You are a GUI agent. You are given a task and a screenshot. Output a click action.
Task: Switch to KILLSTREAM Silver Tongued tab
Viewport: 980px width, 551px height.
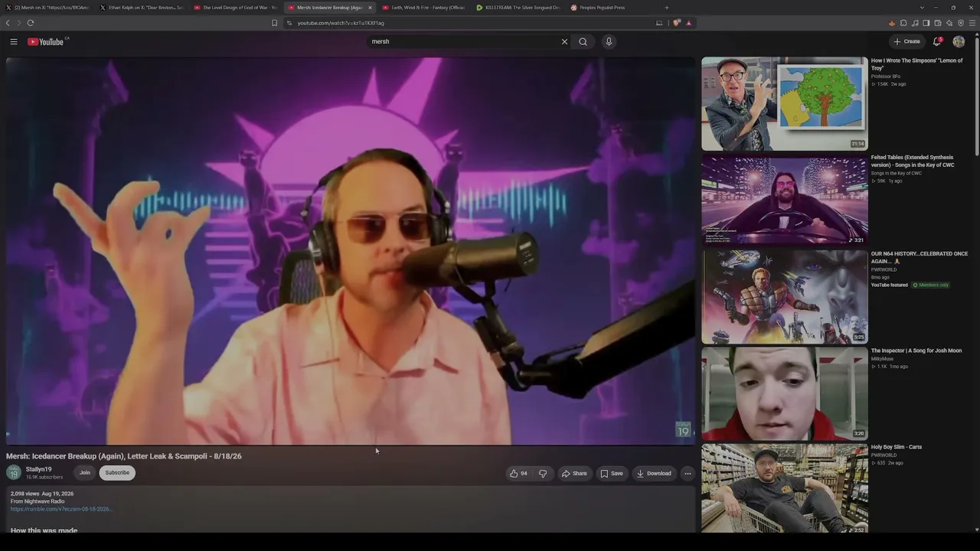(x=518, y=8)
